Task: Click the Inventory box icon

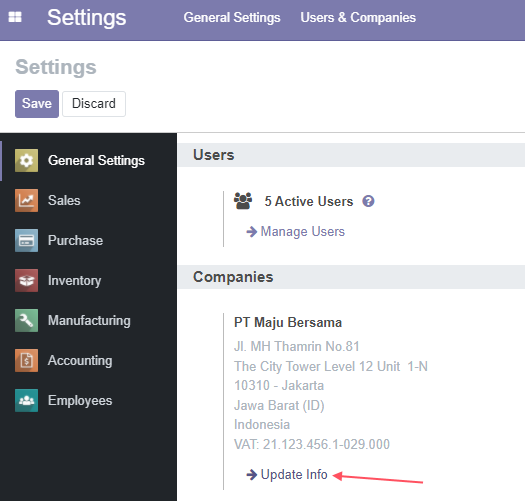Action: (x=26, y=280)
